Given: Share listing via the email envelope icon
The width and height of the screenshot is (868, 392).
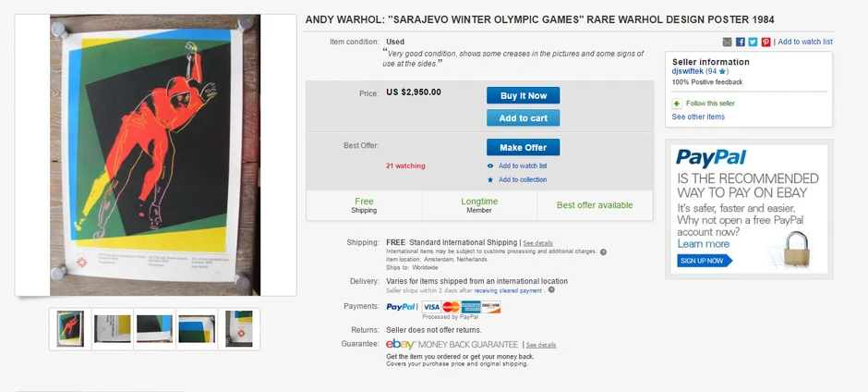Looking at the screenshot, I should coord(728,42).
